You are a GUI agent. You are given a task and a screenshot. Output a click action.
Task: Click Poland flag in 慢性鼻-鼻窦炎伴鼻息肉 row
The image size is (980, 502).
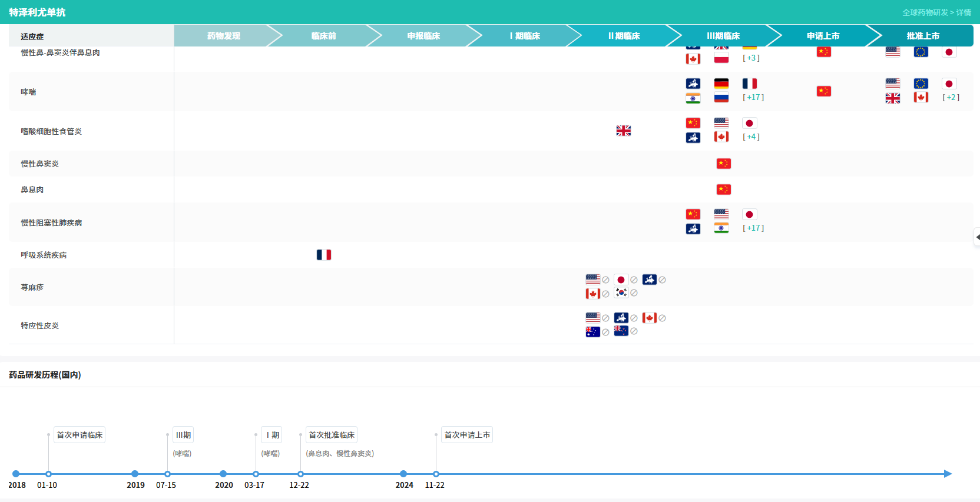tap(721, 58)
